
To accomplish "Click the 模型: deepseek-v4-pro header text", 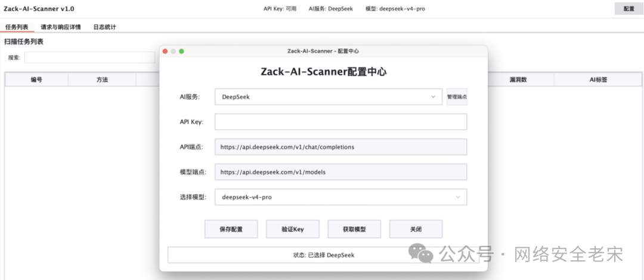I will coord(395,8).
